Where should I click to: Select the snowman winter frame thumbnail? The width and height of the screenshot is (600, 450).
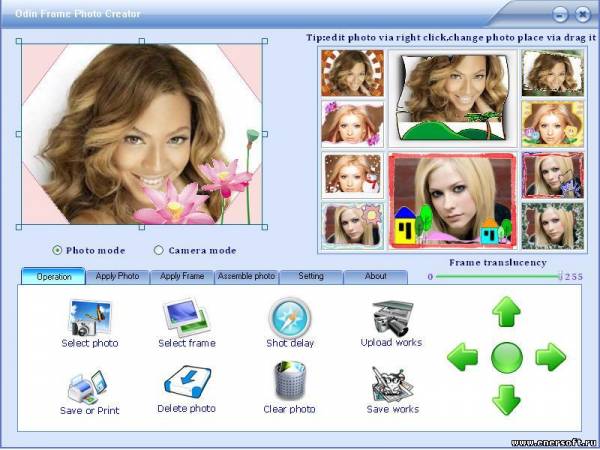352,175
